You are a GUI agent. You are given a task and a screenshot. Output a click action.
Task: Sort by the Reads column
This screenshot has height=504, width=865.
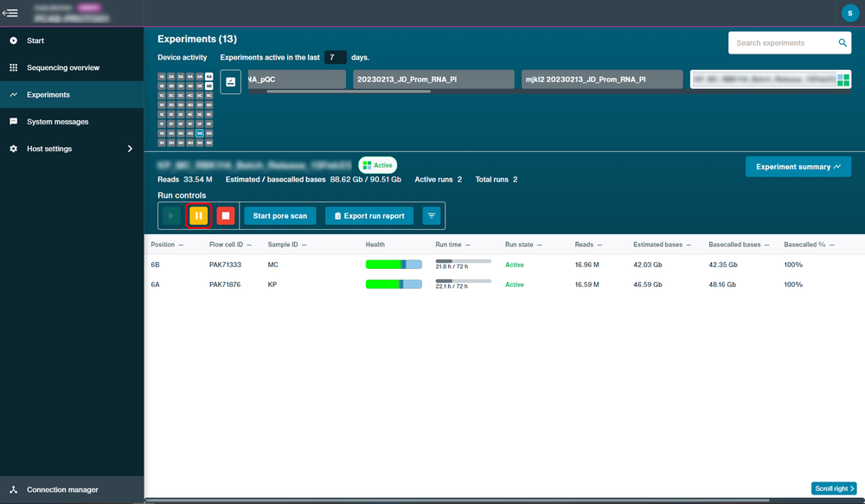pyautogui.click(x=588, y=245)
